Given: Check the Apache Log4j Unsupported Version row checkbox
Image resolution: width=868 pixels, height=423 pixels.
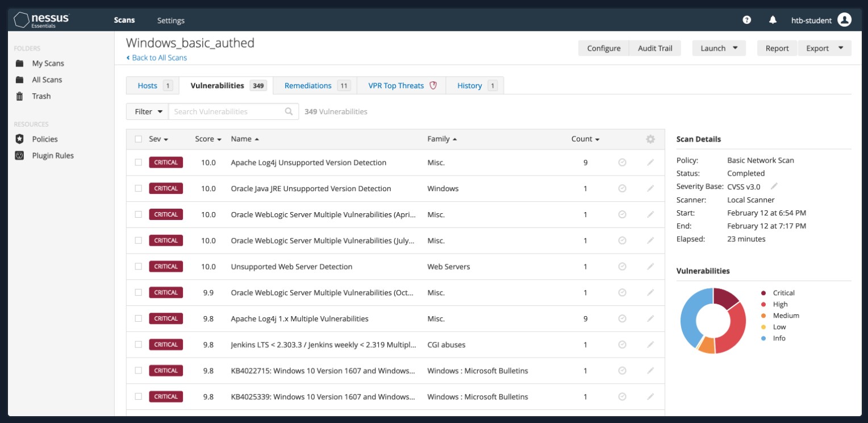Looking at the screenshot, I should pos(138,162).
